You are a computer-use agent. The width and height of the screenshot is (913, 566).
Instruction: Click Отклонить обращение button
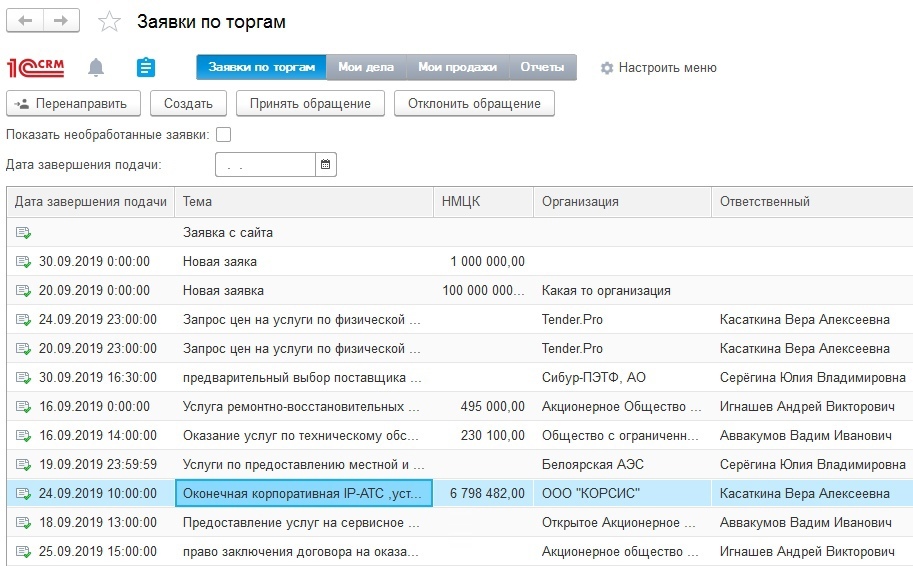click(474, 104)
